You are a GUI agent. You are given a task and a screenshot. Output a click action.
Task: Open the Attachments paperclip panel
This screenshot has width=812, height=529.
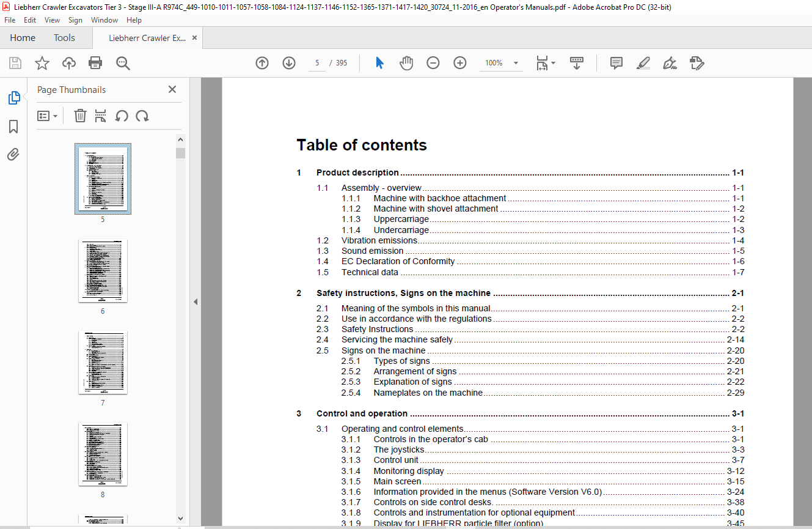pyautogui.click(x=13, y=155)
